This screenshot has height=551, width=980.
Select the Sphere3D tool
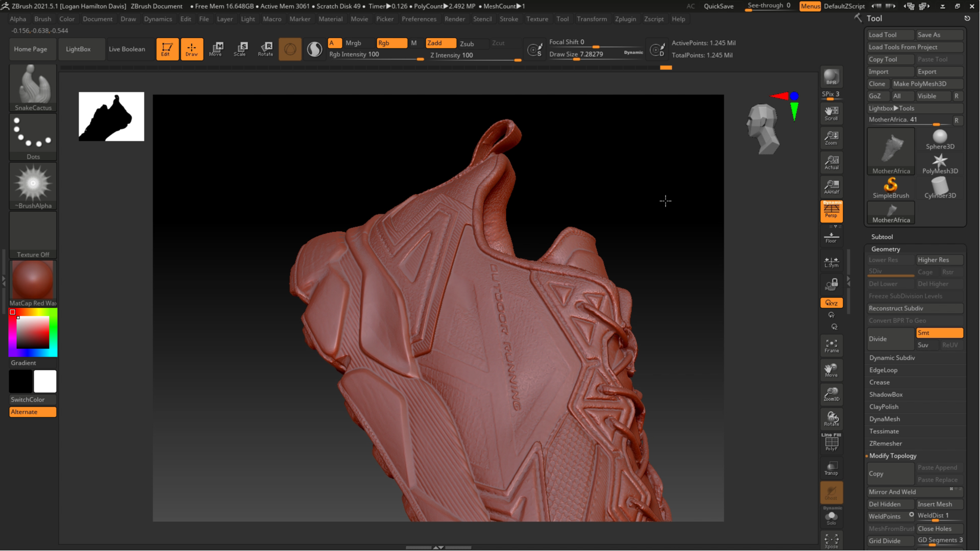point(940,139)
